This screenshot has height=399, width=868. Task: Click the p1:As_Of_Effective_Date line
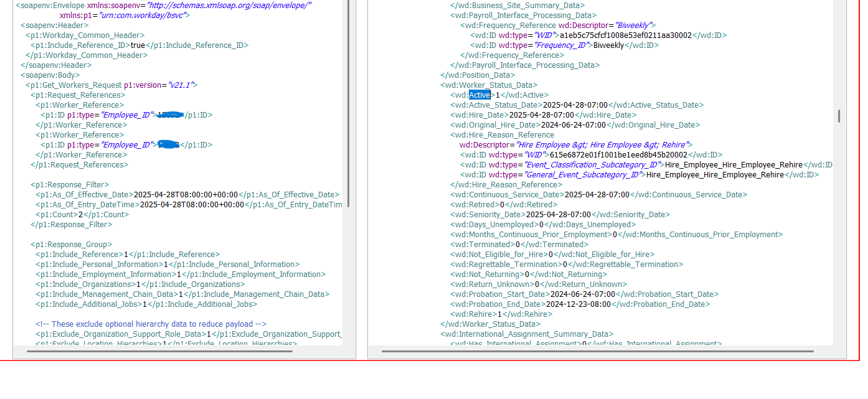[x=187, y=194]
